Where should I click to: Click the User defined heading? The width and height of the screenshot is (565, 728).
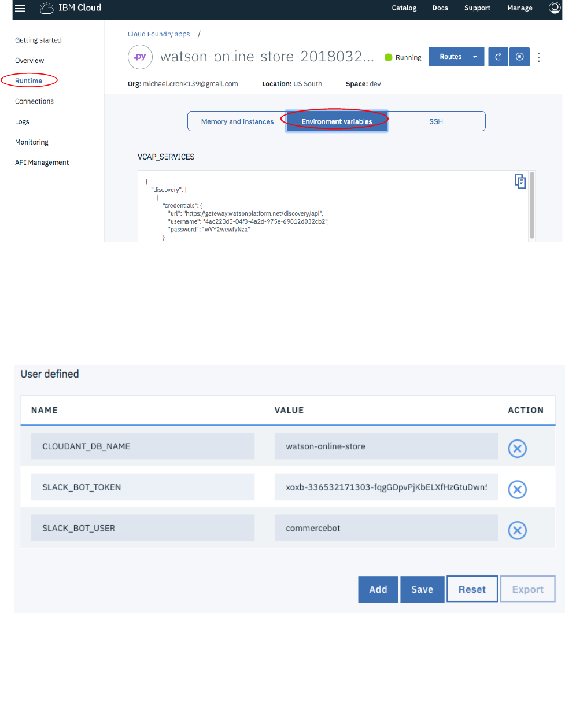point(50,374)
